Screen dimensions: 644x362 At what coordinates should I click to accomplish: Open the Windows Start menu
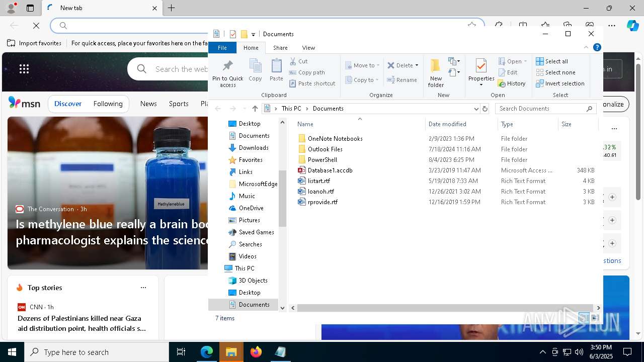(12, 352)
